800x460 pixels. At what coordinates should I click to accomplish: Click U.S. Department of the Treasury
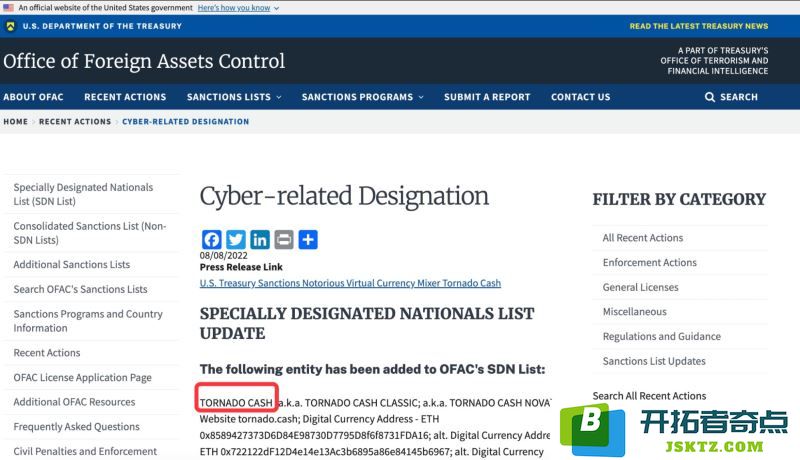tap(102, 26)
